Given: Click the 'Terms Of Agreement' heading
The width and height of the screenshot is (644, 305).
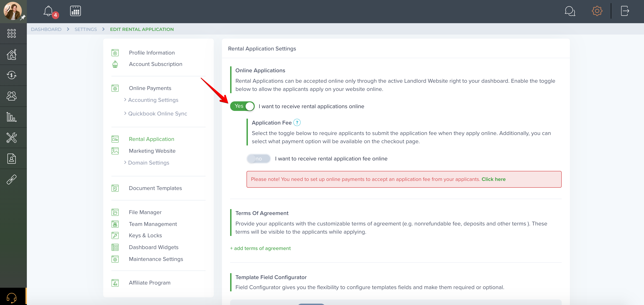Looking at the screenshot, I should (262, 213).
